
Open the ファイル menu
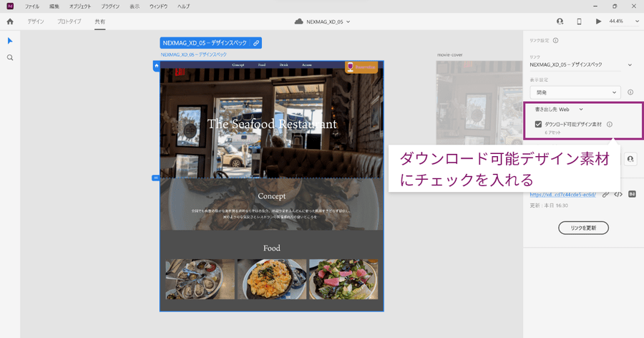(x=32, y=6)
